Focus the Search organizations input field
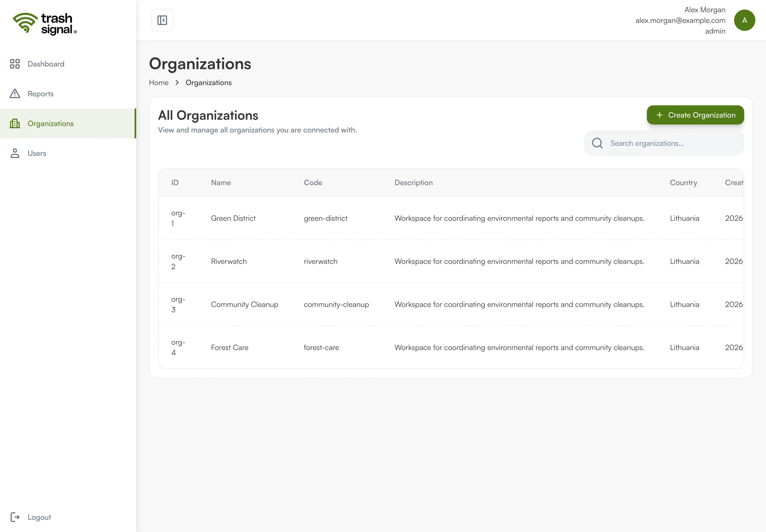766x532 pixels. [x=664, y=143]
